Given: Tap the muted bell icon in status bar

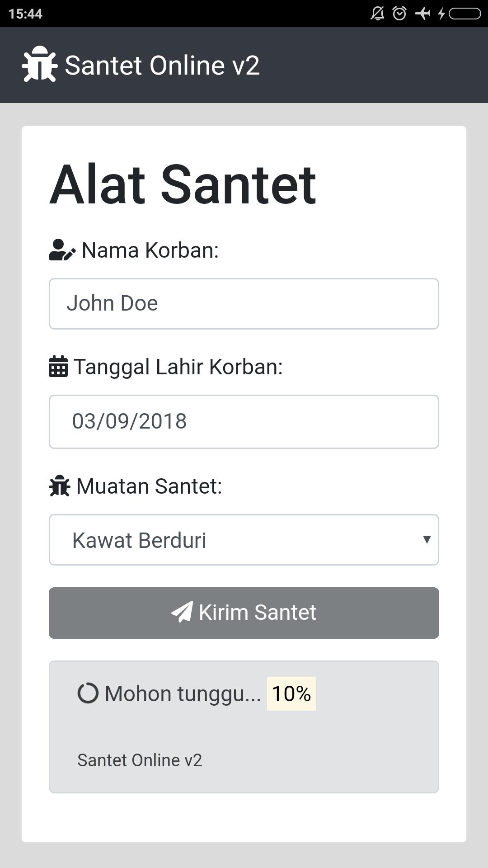Looking at the screenshot, I should coord(377,14).
